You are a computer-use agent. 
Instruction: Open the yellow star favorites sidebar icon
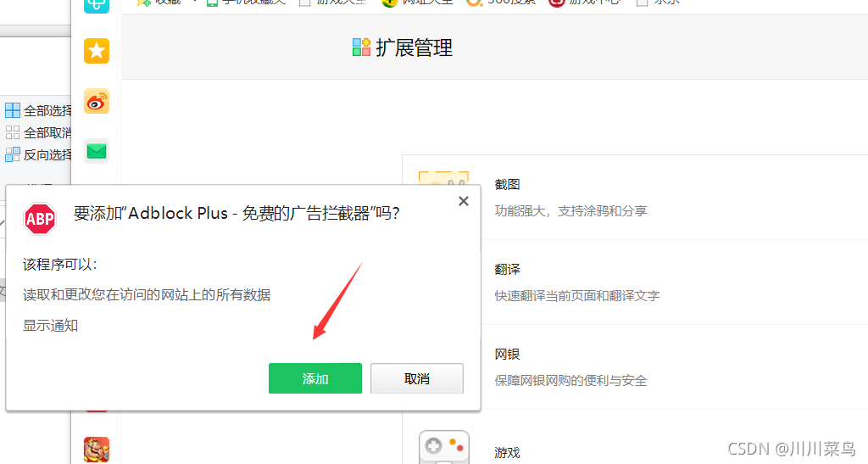tap(97, 51)
